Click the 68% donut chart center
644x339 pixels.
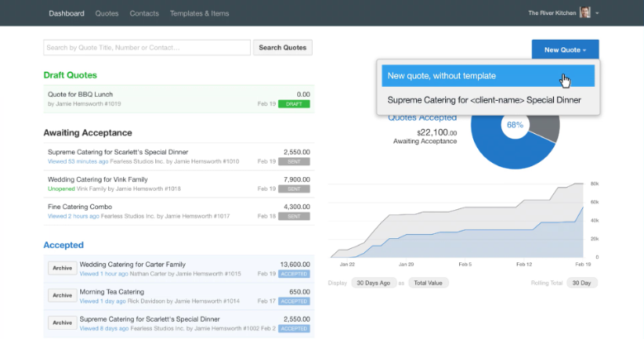tap(515, 125)
